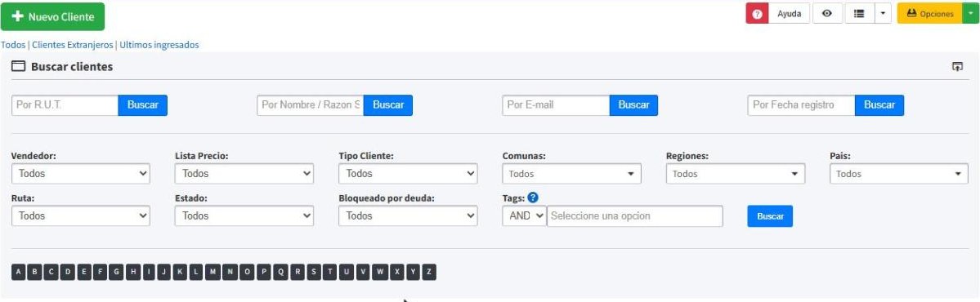
Task: Filter clients by letter D
Action: pos(68,272)
